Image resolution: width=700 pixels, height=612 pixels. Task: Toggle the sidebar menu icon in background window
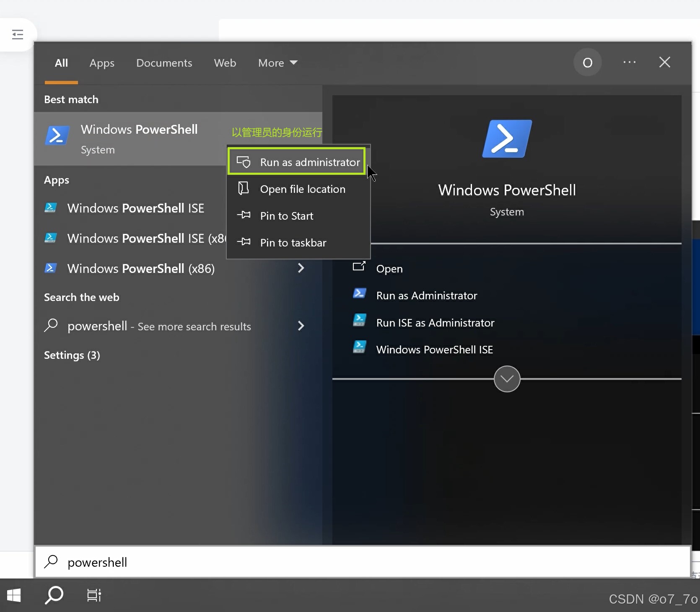pyautogui.click(x=18, y=34)
